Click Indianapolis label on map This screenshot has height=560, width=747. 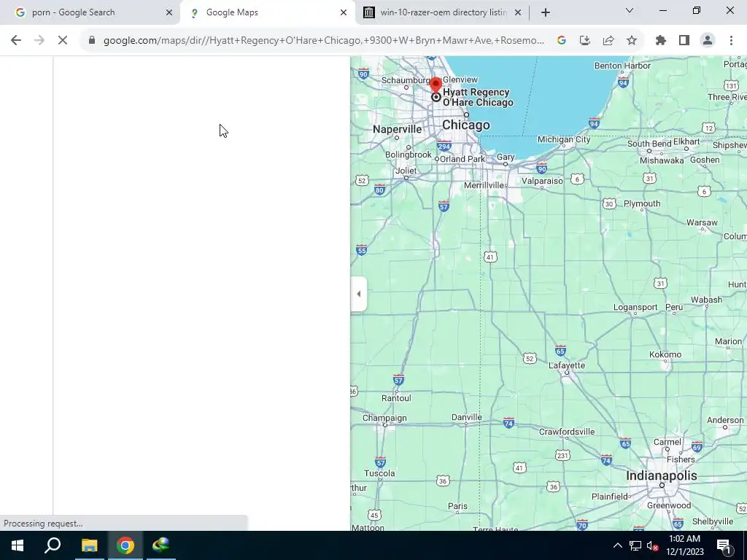(x=661, y=475)
